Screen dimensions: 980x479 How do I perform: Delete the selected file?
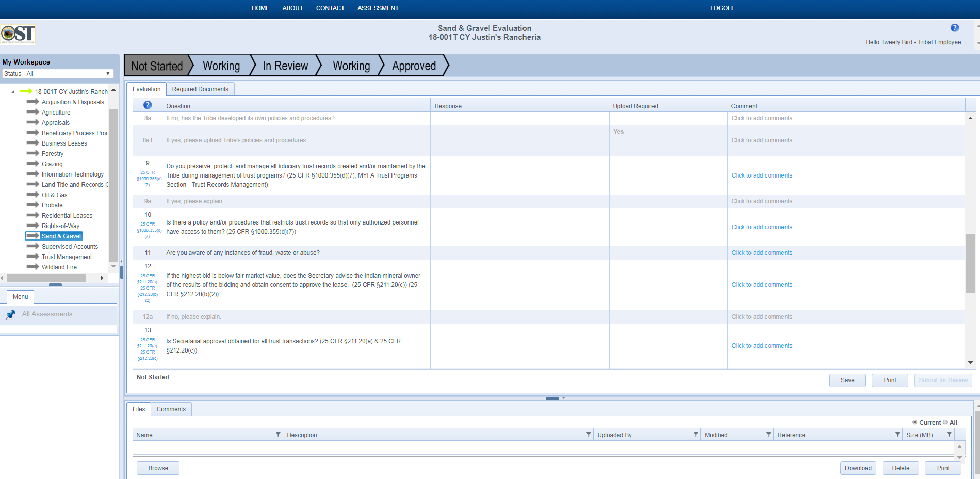pos(901,468)
